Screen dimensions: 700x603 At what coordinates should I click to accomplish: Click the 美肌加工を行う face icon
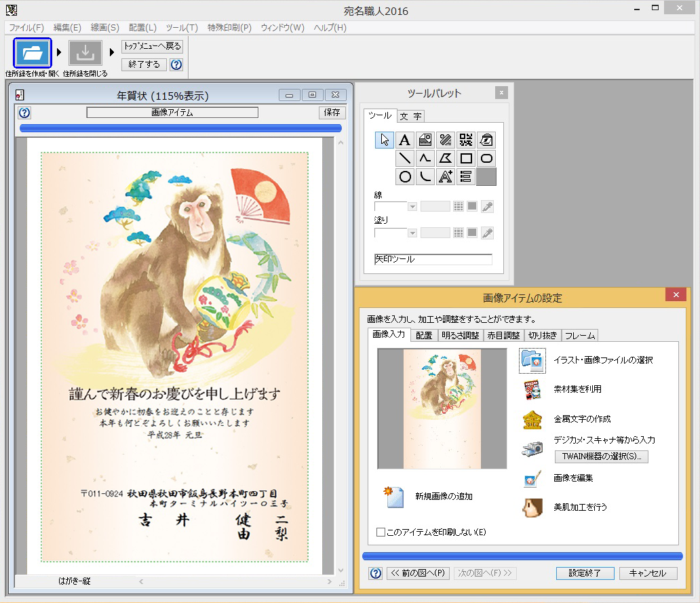point(532,507)
